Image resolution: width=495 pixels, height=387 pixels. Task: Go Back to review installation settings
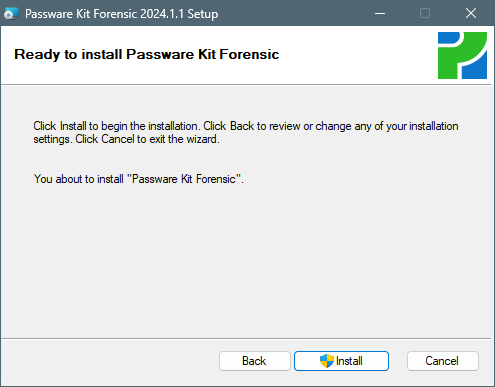(255, 361)
